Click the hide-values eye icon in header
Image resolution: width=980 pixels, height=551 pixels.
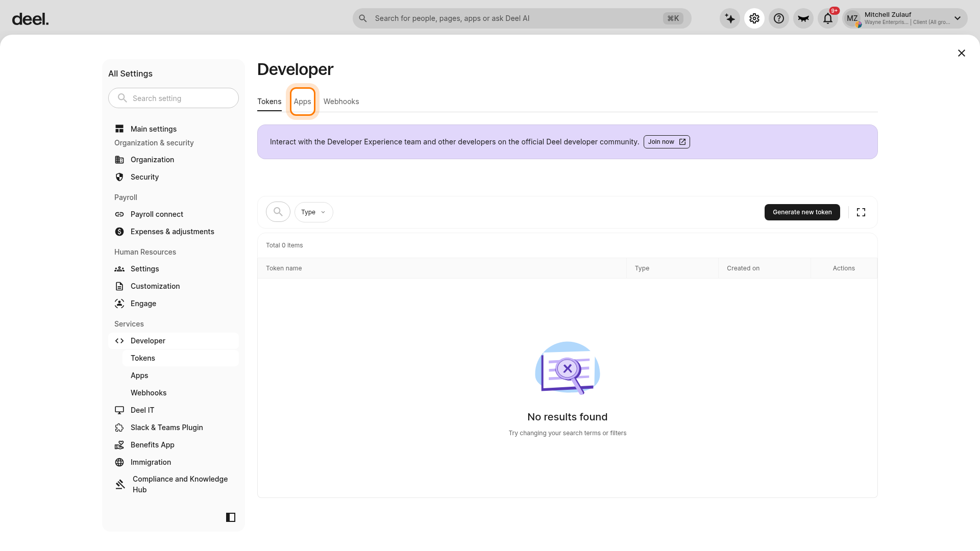pyautogui.click(x=803, y=18)
